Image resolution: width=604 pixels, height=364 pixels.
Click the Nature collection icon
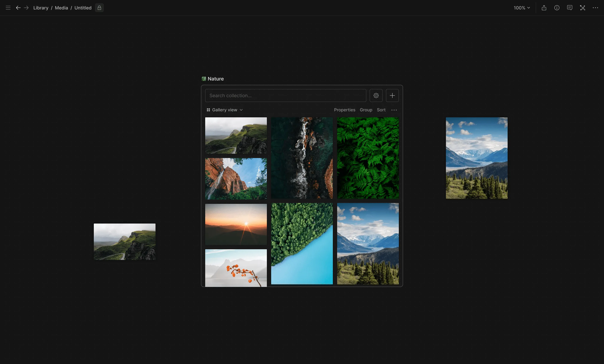204,79
